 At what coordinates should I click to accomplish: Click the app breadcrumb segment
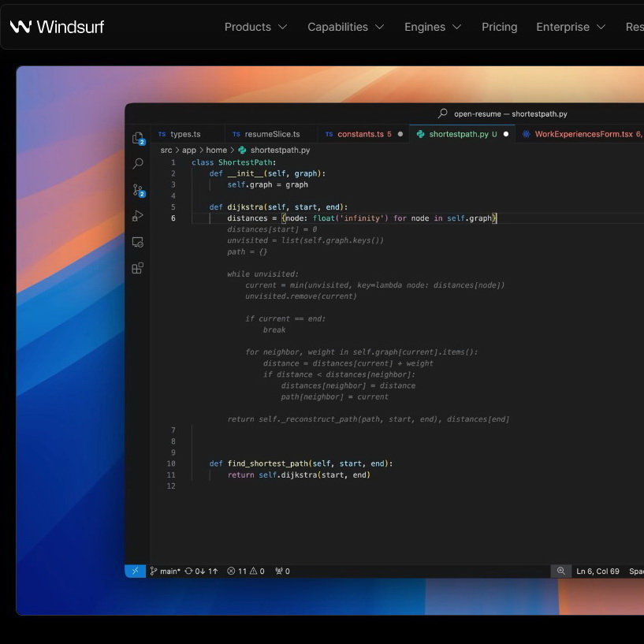coord(189,151)
